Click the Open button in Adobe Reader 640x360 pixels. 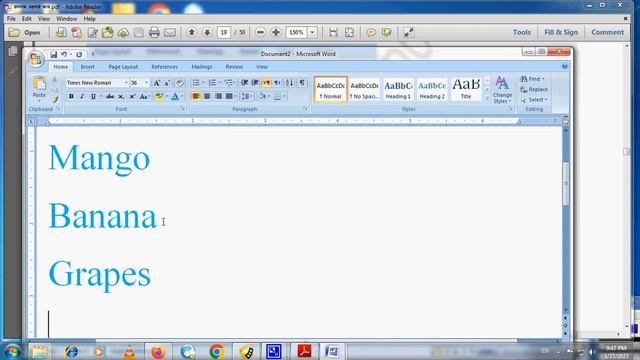(x=25, y=33)
